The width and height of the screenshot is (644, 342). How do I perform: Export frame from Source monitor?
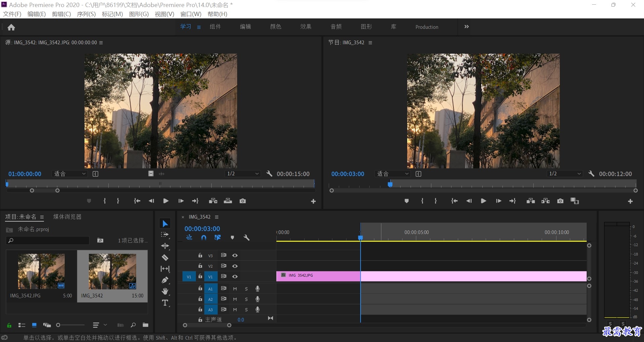tap(243, 201)
